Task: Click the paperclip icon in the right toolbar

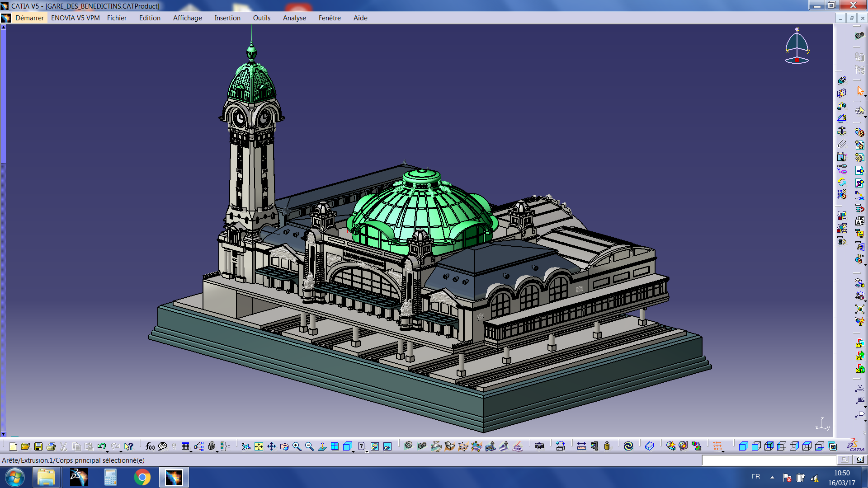Action: [x=842, y=144]
